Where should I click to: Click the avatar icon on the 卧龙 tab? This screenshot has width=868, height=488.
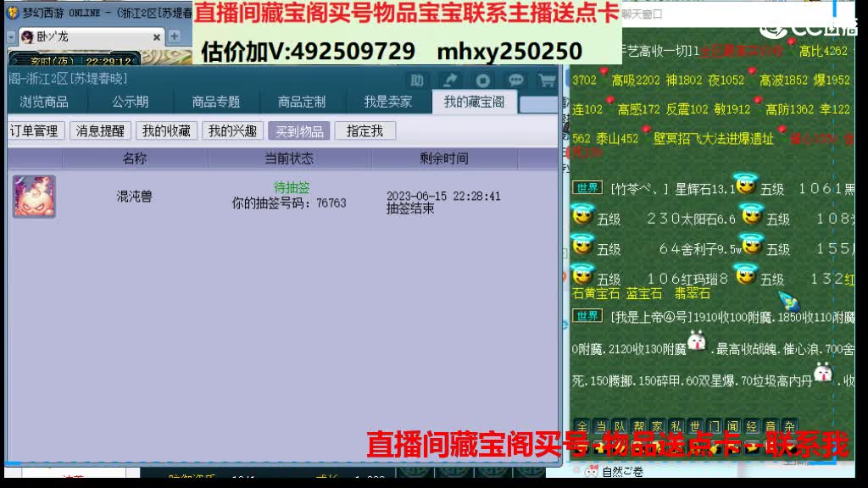coord(27,37)
